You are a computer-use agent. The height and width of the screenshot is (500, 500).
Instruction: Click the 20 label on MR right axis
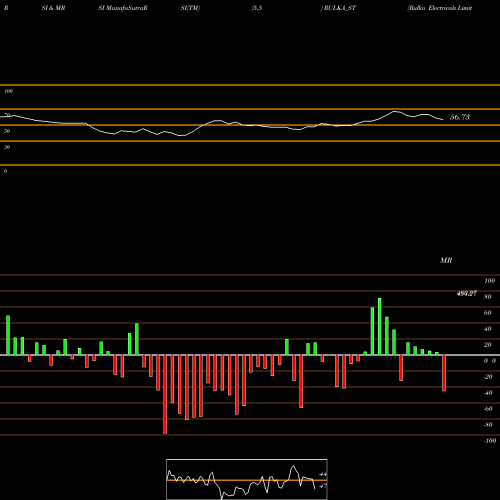tap(488, 345)
